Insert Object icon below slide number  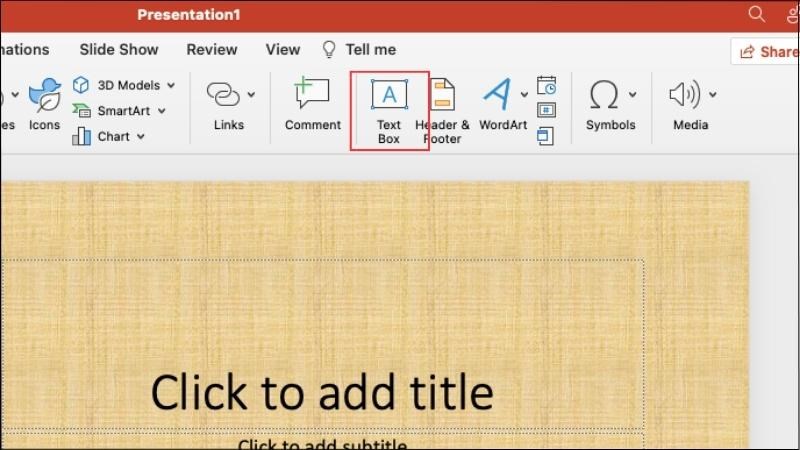(x=545, y=136)
